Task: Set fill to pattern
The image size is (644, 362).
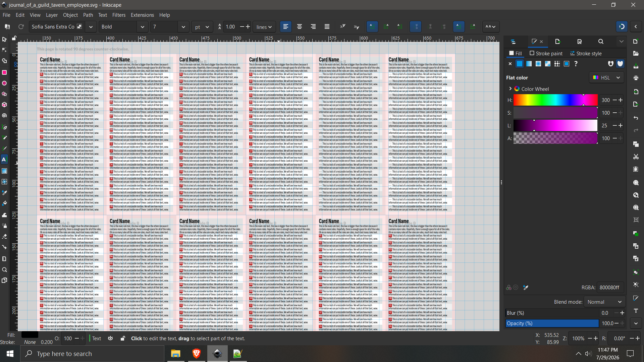Action: [557, 64]
